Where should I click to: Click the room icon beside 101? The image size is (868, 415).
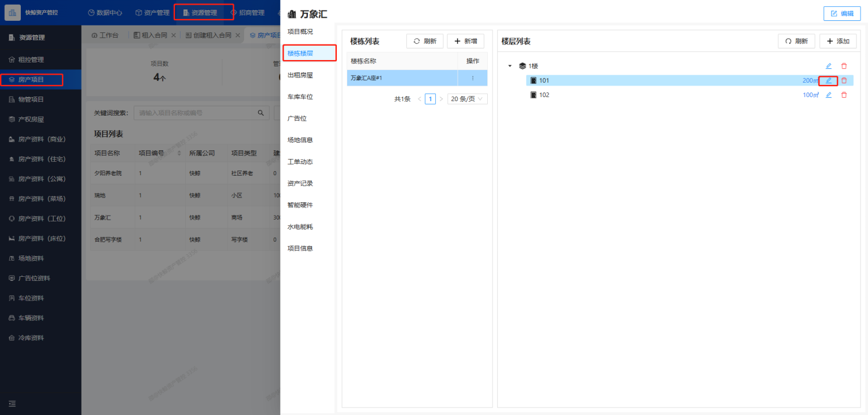(534, 80)
